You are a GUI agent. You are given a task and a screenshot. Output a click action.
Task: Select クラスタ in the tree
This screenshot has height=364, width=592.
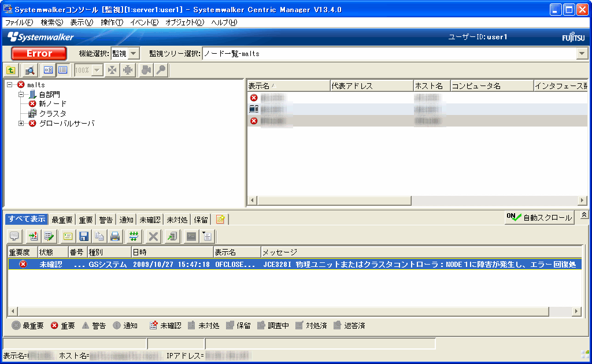[x=53, y=114]
